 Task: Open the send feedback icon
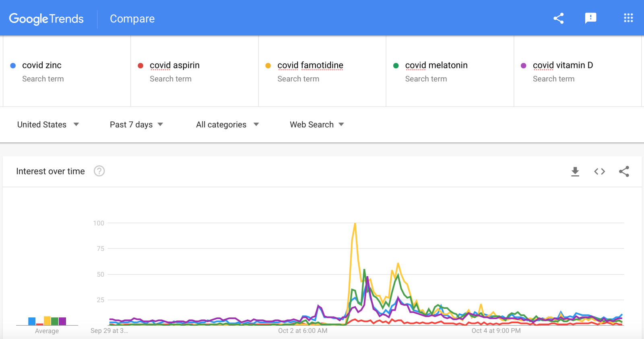click(590, 18)
